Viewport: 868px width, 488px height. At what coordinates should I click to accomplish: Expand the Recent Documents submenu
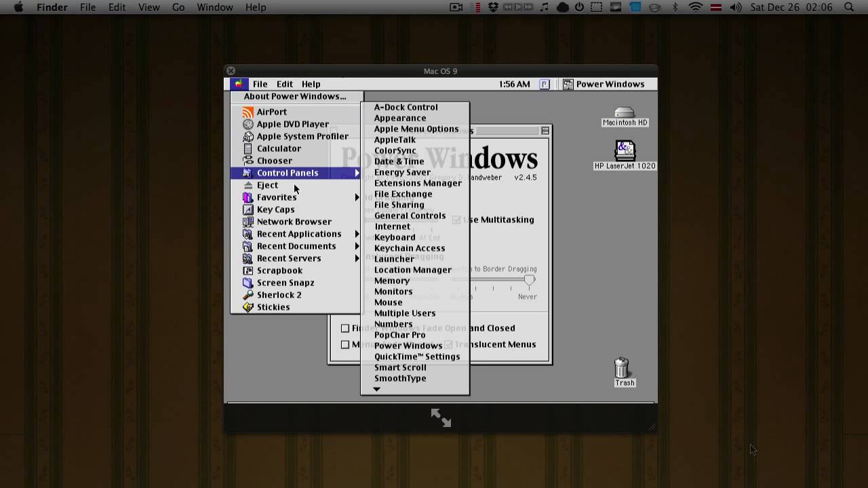(x=296, y=246)
